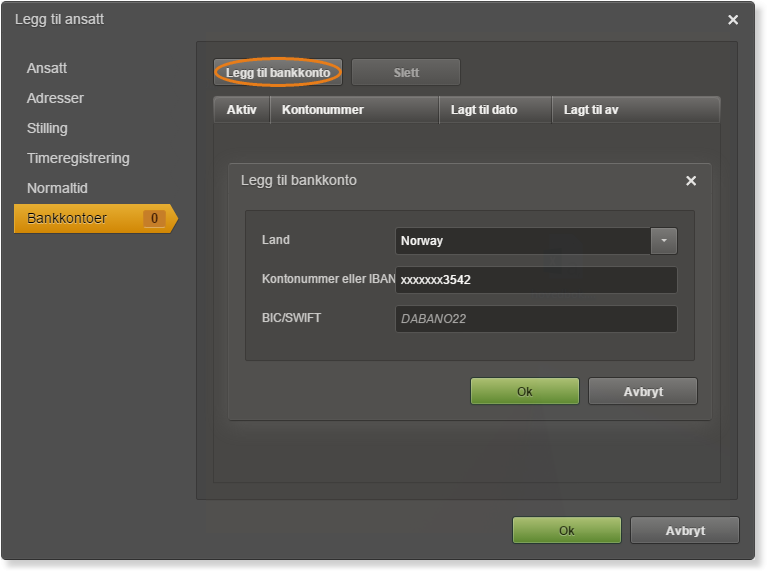This screenshot has width=768, height=573.
Task: Select the Bankkontoer sidebar item
Action: tap(96, 218)
